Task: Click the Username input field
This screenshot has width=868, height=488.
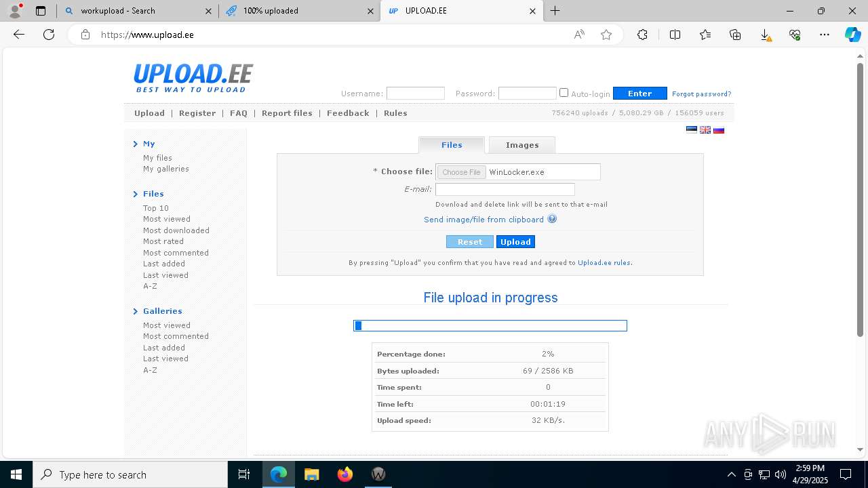Action: [x=415, y=94]
